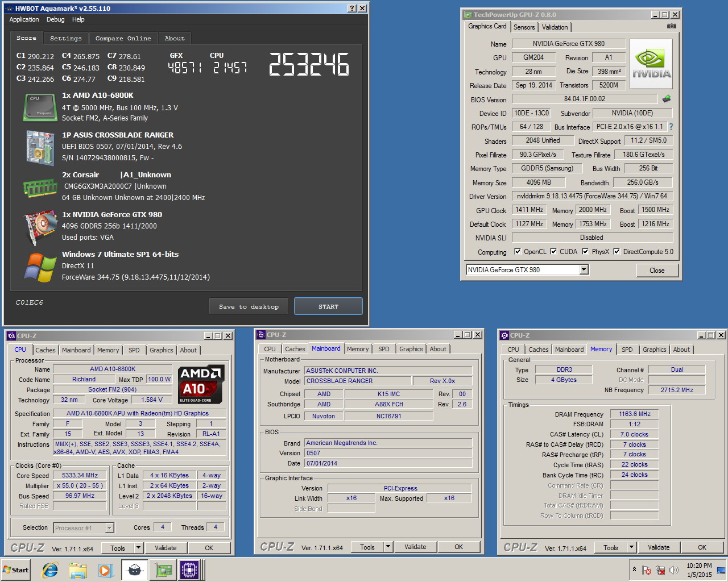Click the GPU-Z taskbar icon
Image resolution: width=728 pixels, height=582 pixels.
coord(163,570)
